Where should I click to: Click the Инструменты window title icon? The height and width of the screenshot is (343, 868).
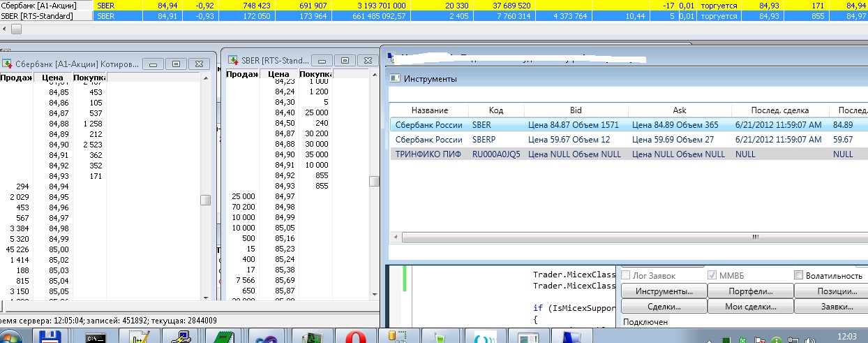pyautogui.click(x=395, y=79)
